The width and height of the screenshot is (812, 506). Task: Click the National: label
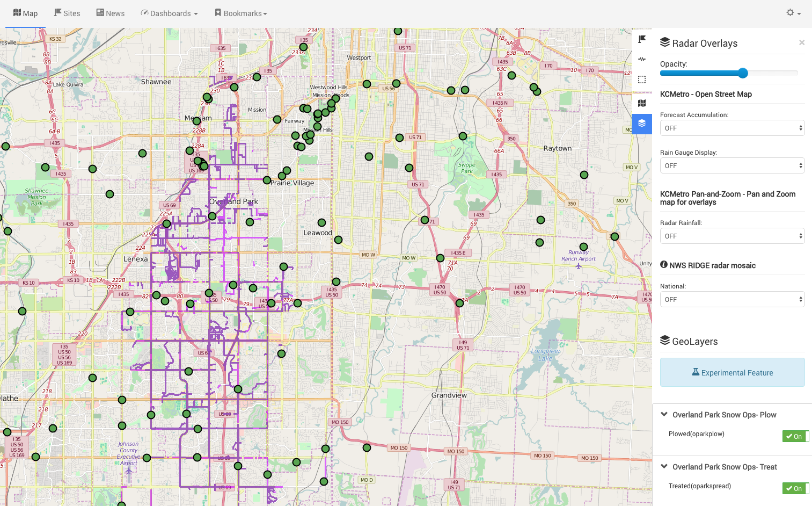(673, 286)
